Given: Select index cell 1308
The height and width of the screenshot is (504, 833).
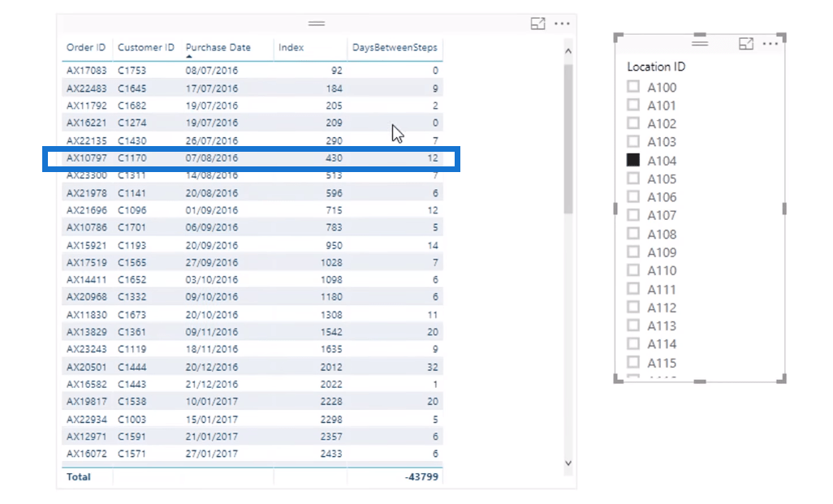Looking at the screenshot, I should pyautogui.click(x=331, y=314).
